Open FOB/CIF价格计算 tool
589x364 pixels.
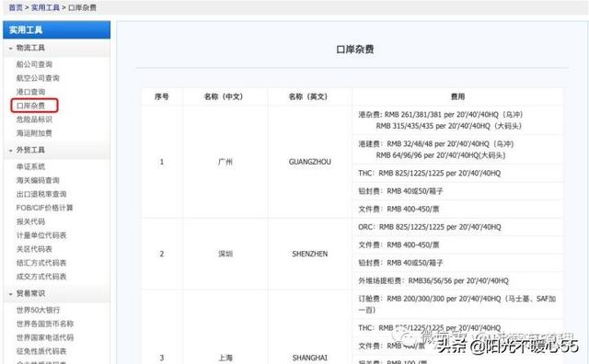point(44,208)
